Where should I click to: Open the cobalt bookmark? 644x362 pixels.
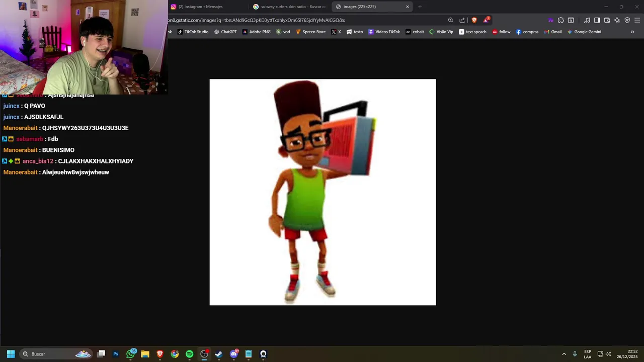[415, 32]
